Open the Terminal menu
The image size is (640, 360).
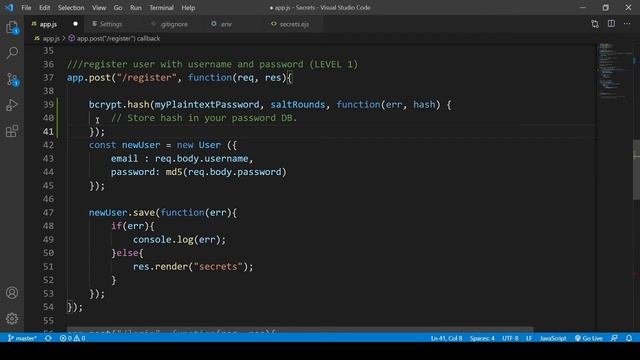tap(161, 8)
